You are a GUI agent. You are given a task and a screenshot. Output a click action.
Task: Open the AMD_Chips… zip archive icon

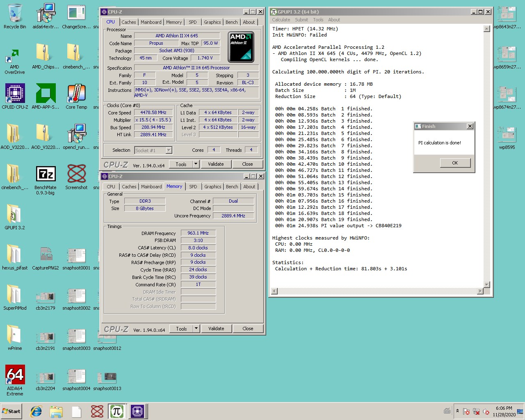[46, 57]
